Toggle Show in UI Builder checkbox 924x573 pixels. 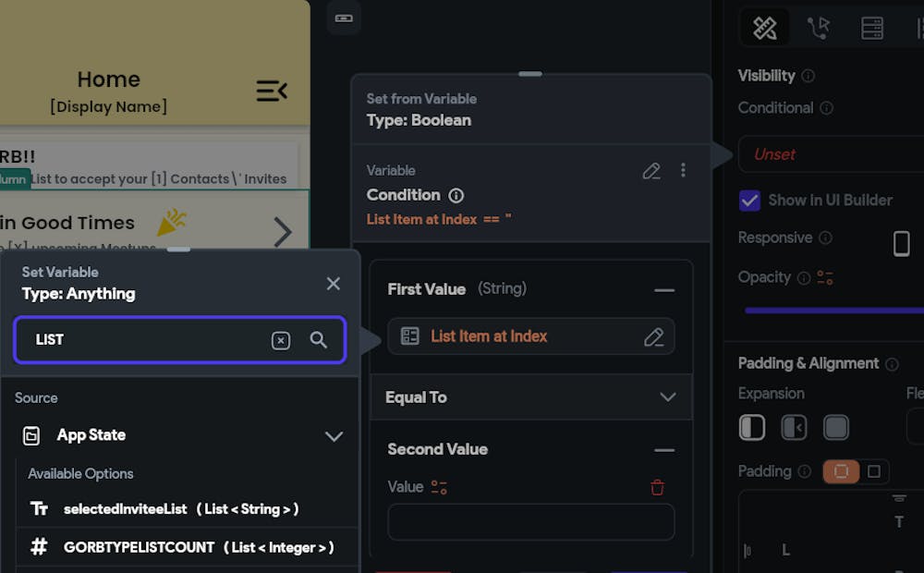[x=749, y=200]
